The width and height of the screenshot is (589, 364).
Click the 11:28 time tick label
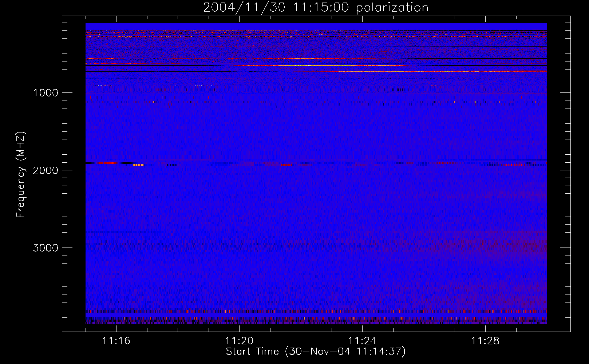coord(485,341)
